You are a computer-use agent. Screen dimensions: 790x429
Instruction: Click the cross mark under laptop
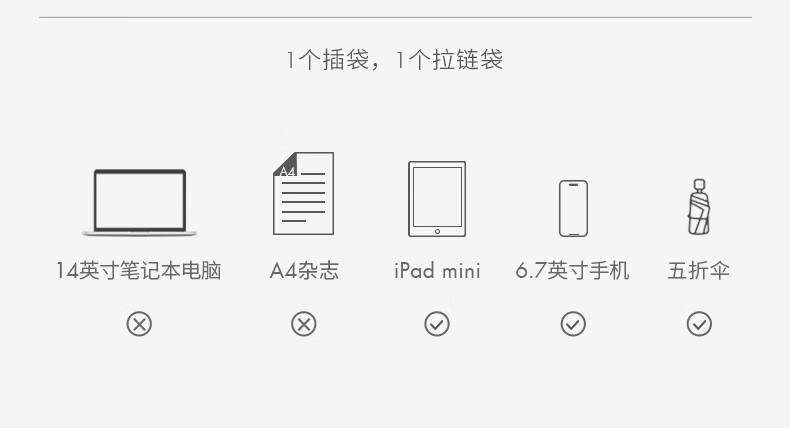(x=139, y=324)
